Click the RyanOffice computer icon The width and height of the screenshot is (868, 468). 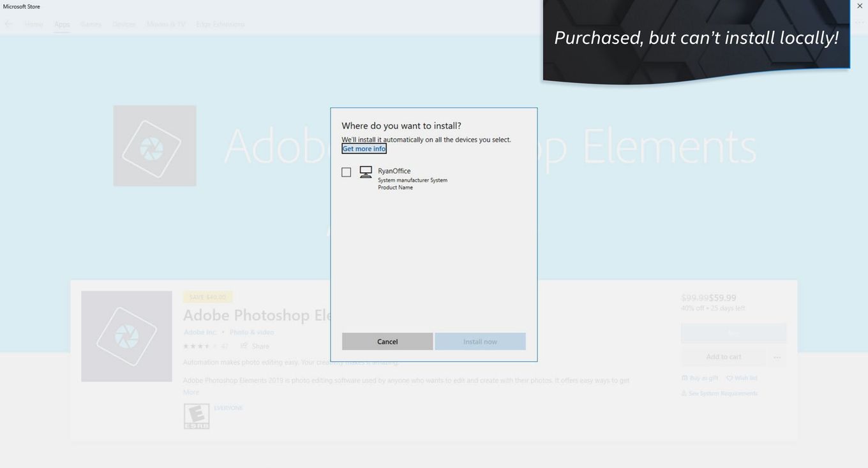pos(366,172)
